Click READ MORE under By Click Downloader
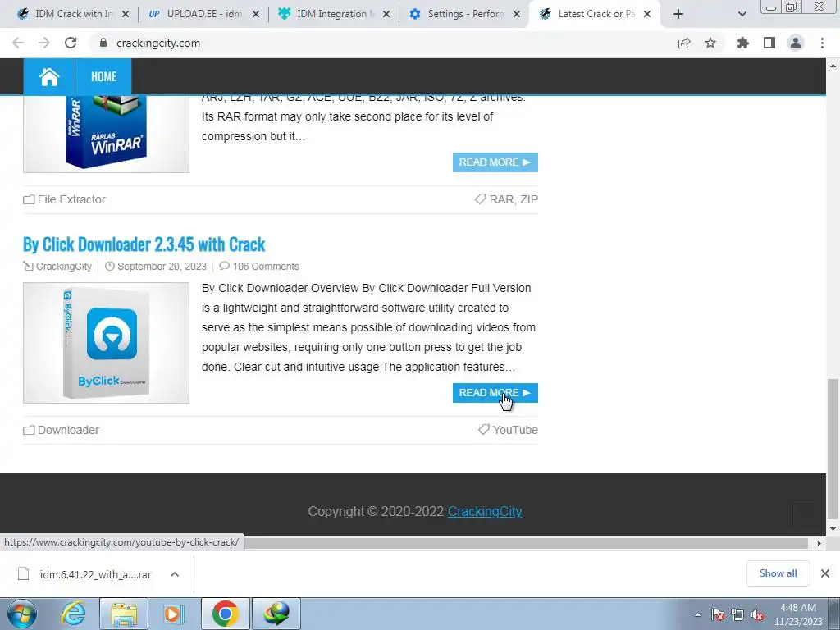 click(495, 393)
